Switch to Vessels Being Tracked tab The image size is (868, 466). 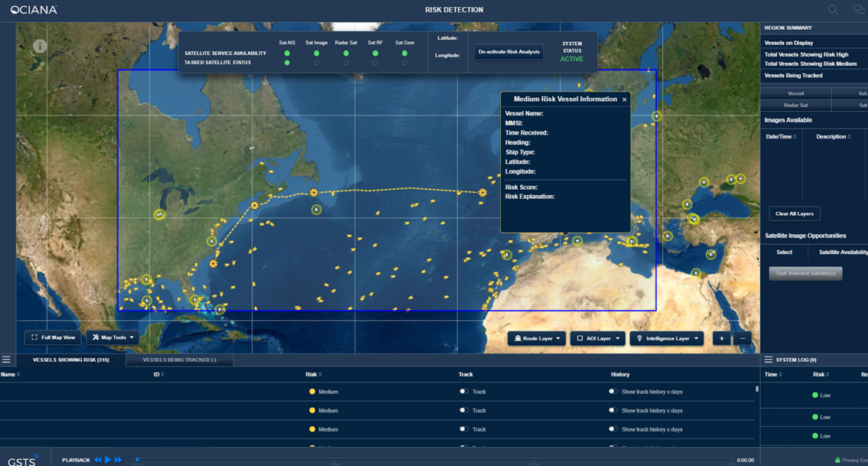coord(180,360)
